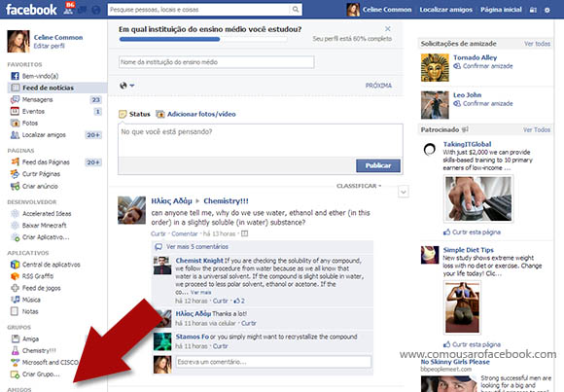Click the Facebook logo
Image resolution: width=564 pixels, height=392 pixels.
(x=32, y=10)
